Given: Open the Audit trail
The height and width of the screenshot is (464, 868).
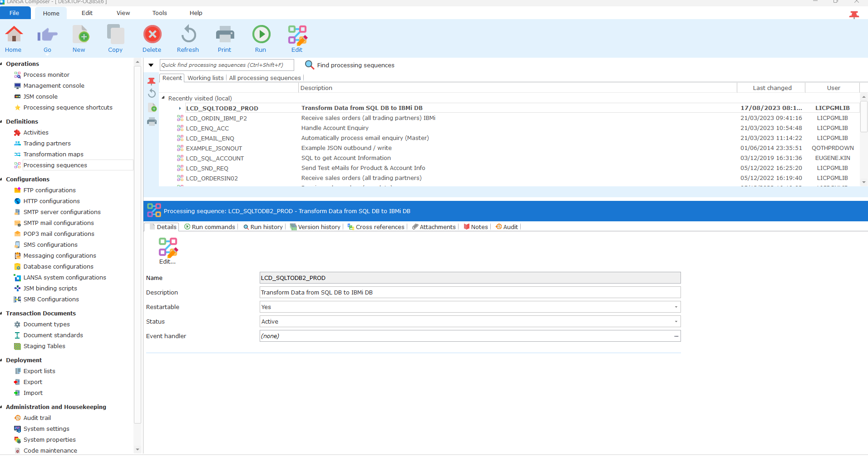Looking at the screenshot, I should click(x=37, y=418).
